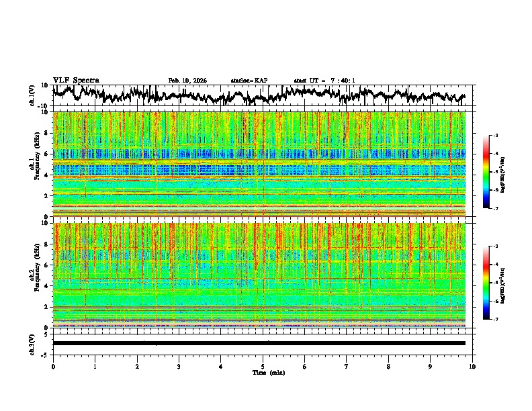
Task: Click the "10" tick on the time axis
Action: (472, 367)
